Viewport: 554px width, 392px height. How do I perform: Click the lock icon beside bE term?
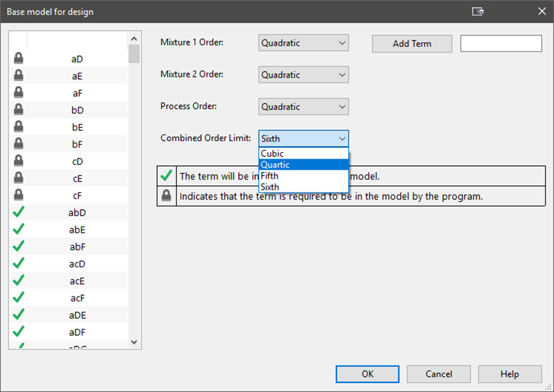19,127
